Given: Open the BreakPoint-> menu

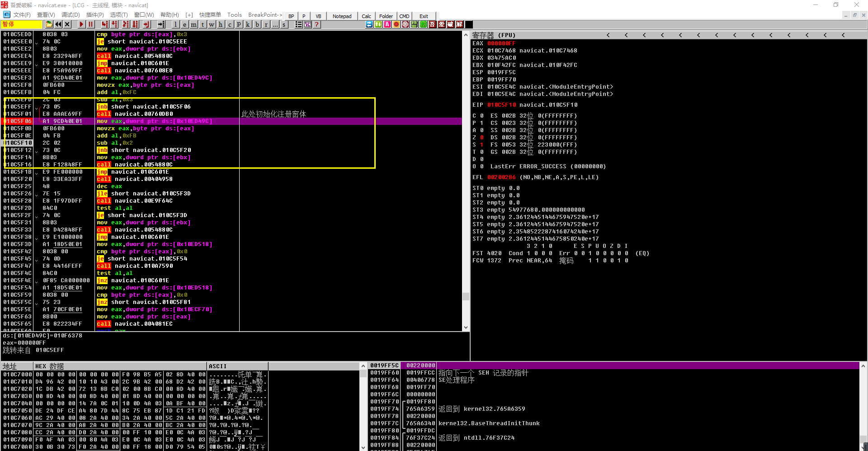Looking at the screenshot, I should tap(265, 15).
